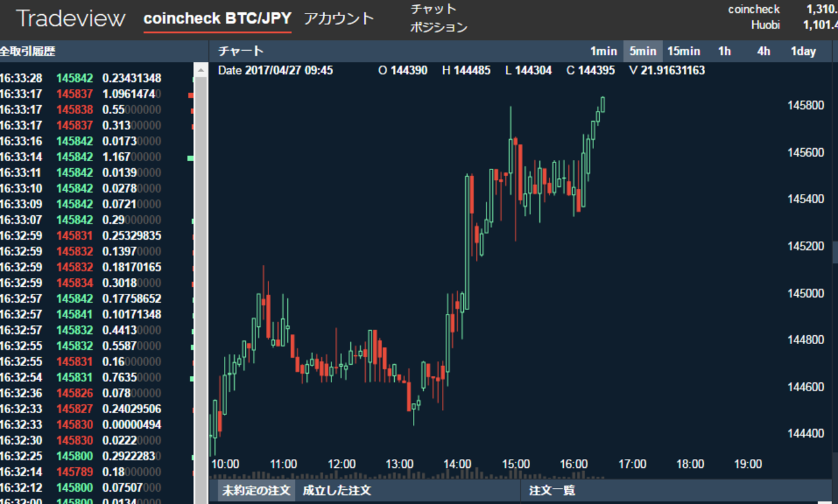Screen dimensions: 838x504
Task: Select the 1day timeframe
Action: [803, 51]
